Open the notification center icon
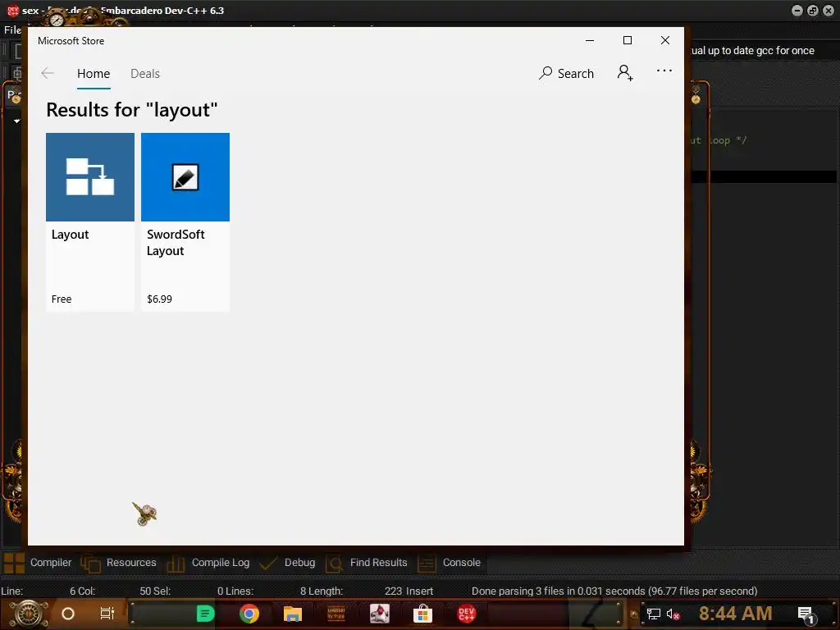Image resolution: width=840 pixels, height=630 pixels. click(x=806, y=614)
